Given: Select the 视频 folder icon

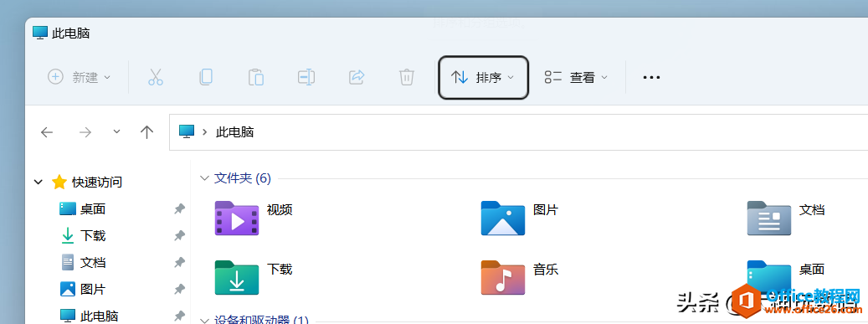Looking at the screenshot, I should 237,219.
